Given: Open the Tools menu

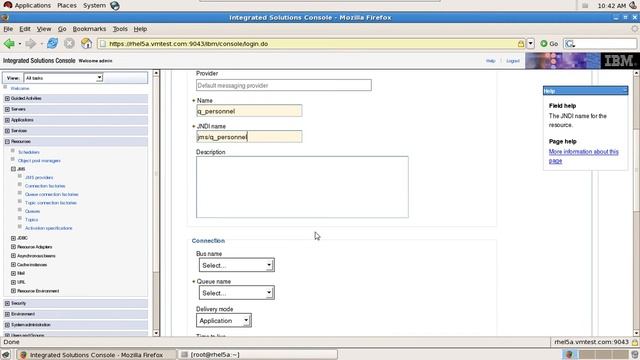Looking at the screenshot, I should [x=120, y=29].
